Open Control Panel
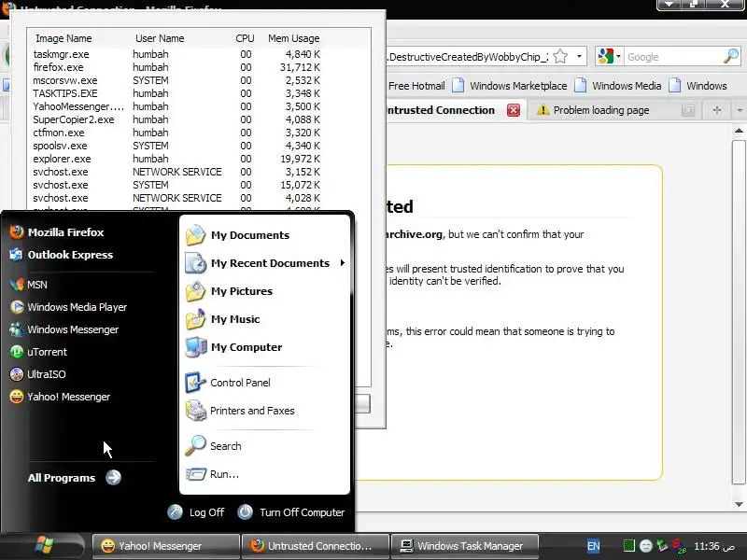 pos(228,383)
